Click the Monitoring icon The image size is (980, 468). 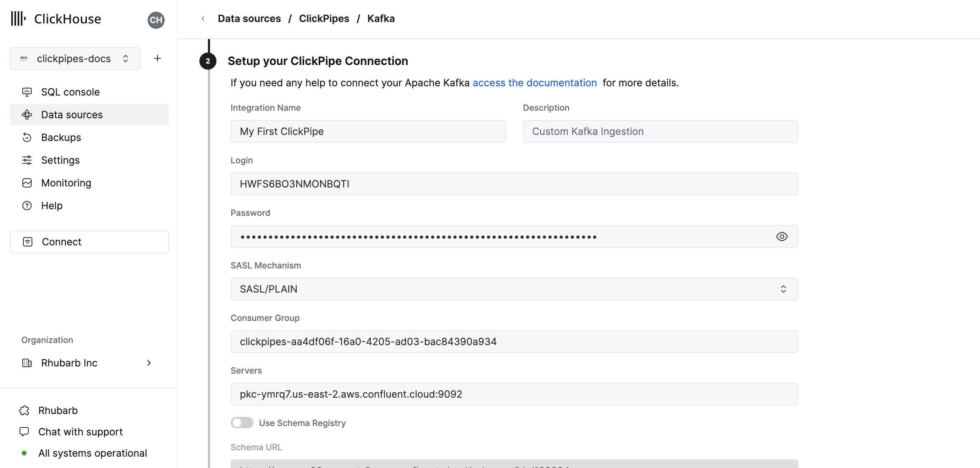pyautogui.click(x=27, y=183)
